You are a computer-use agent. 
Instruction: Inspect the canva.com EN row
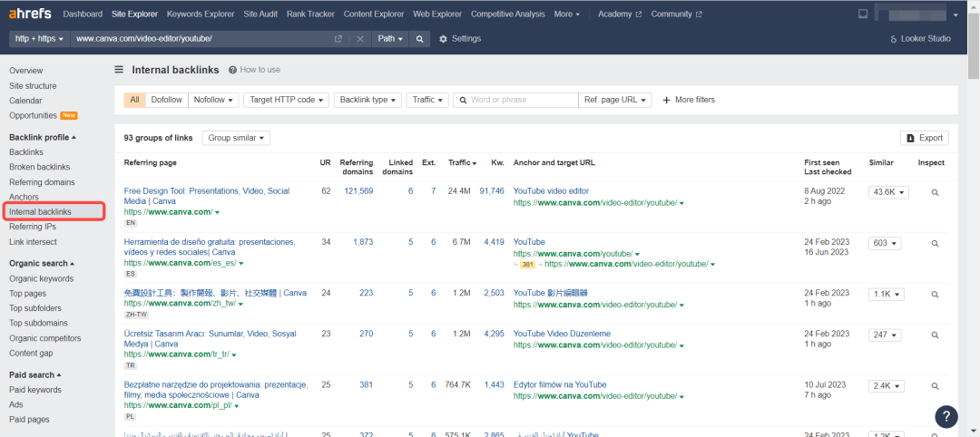click(935, 193)
